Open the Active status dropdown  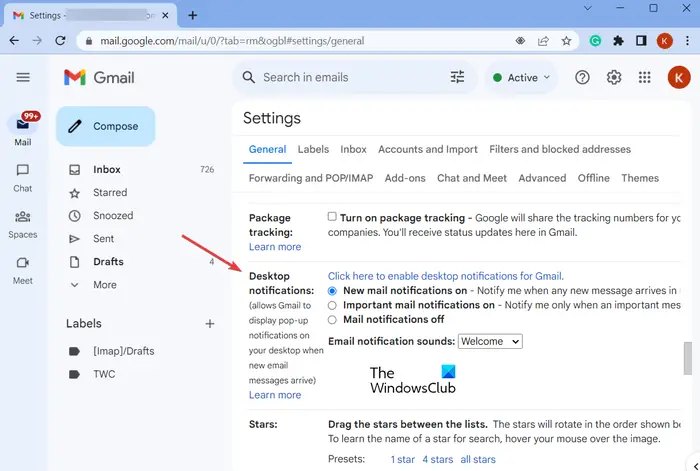pyautogui.click(x=521, y=77)
